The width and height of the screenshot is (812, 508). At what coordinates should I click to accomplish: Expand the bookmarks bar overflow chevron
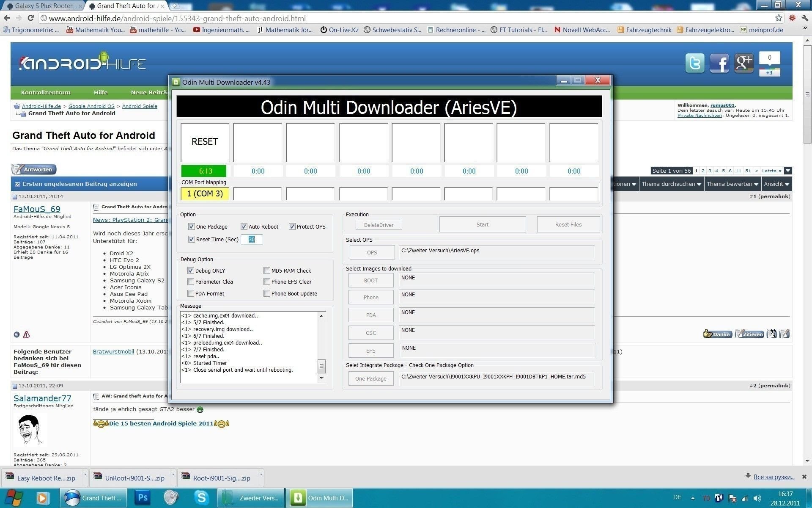pyautogui.click(x=805, y=28)
